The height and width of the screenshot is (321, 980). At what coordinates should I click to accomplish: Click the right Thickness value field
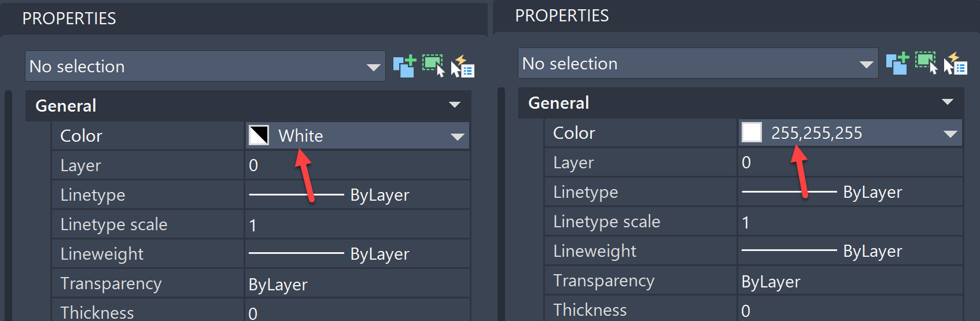coord(849,310)
